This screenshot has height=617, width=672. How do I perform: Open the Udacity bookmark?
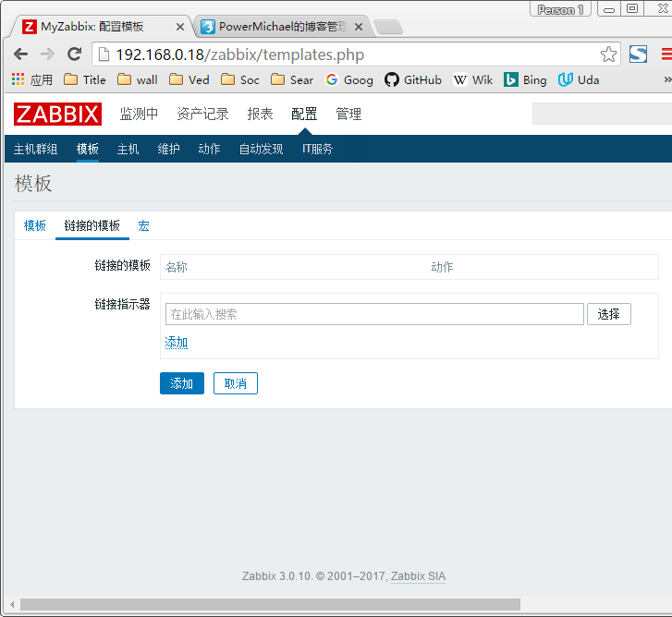pyautogui.click(x=579, y=79)
